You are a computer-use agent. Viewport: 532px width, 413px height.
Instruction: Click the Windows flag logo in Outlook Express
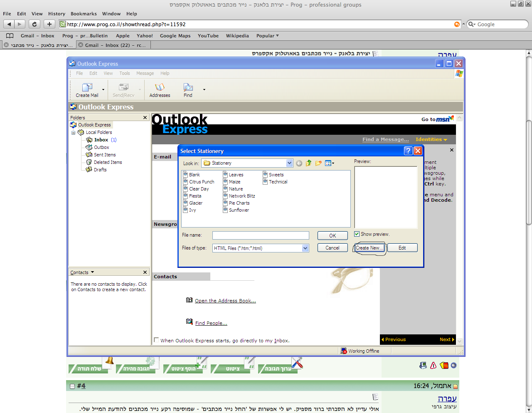(459, 73)
